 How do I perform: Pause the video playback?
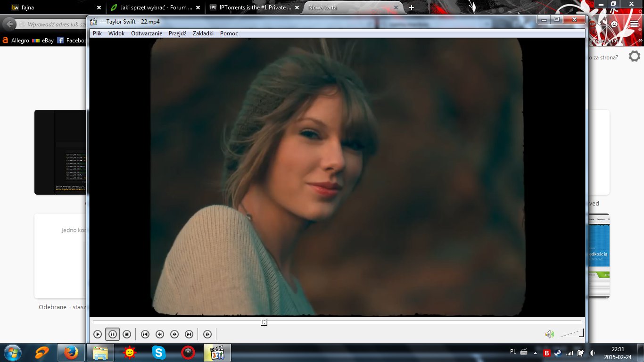pos(112,334)
